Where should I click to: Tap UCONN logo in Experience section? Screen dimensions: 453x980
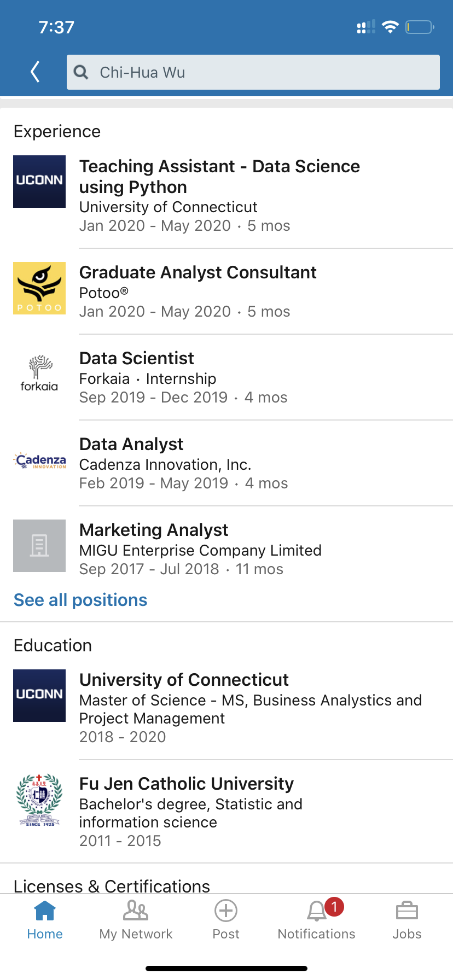point(39,182)
